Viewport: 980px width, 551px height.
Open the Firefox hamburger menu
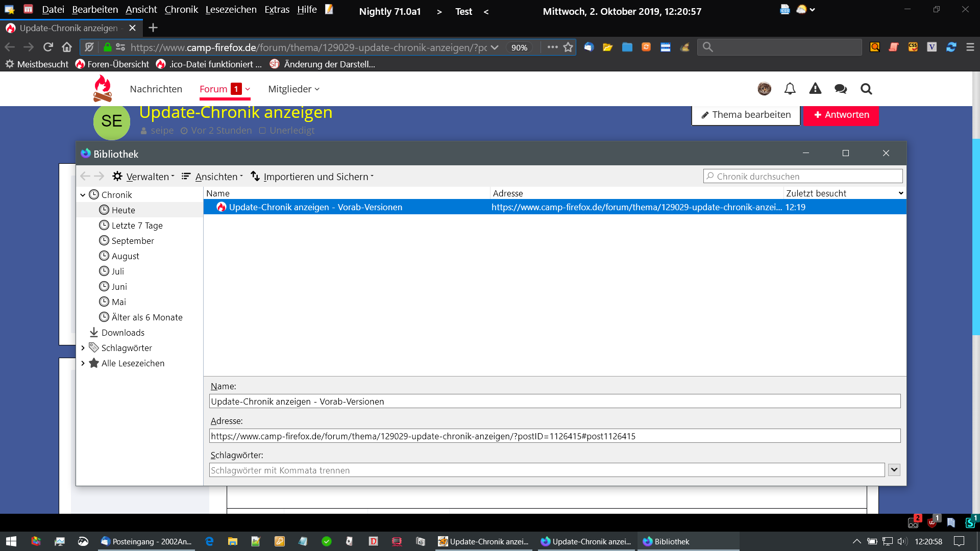tap(970, 47)
